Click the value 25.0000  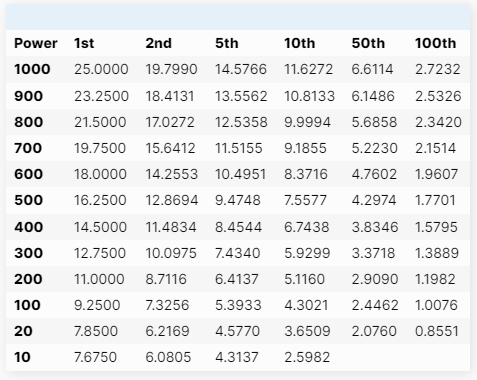click(101, 69)
